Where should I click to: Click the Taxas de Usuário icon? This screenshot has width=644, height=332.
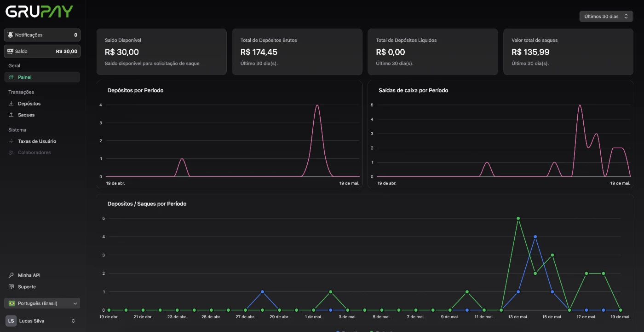pyautogui.click(x=11, y=141)
